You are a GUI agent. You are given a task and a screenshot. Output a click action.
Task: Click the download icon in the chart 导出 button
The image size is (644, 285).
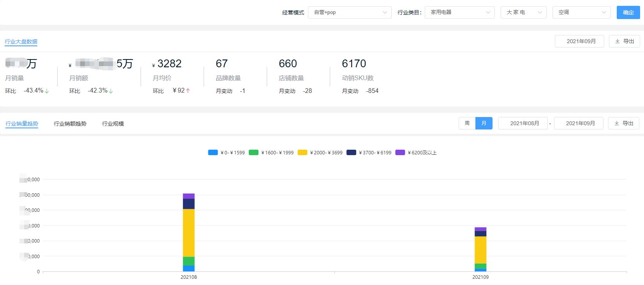click(616, 123)
